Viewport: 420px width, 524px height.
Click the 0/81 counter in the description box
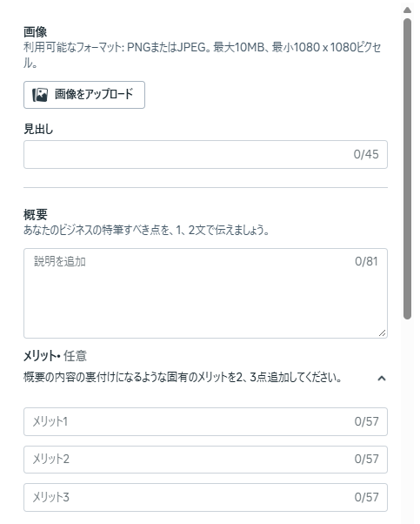click(366, 261)
